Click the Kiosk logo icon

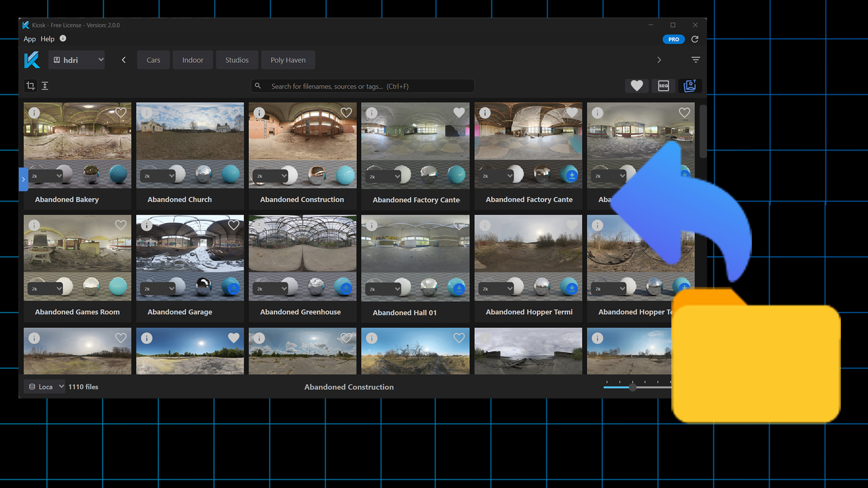point(32,60)
